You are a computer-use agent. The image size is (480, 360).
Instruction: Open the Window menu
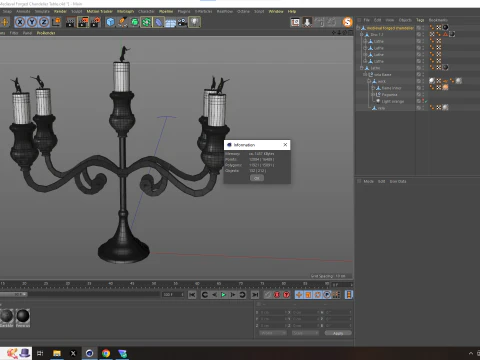[276, 11]
